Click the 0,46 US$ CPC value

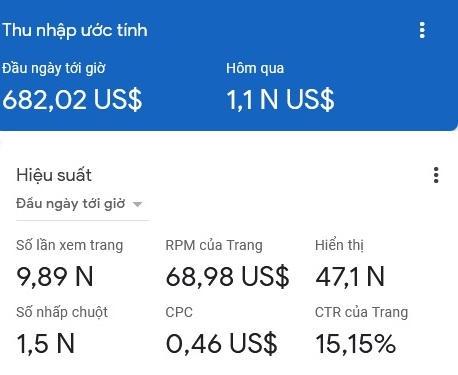(221, 344)
